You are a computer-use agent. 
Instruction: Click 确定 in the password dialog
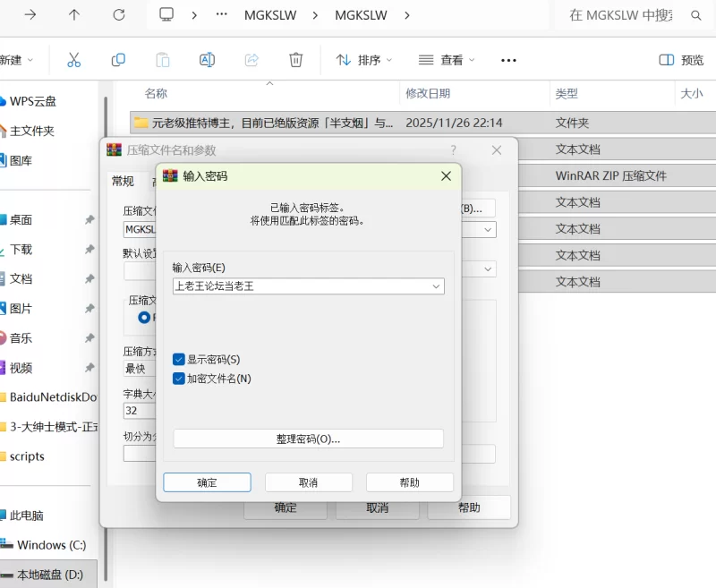coord(207,482)
